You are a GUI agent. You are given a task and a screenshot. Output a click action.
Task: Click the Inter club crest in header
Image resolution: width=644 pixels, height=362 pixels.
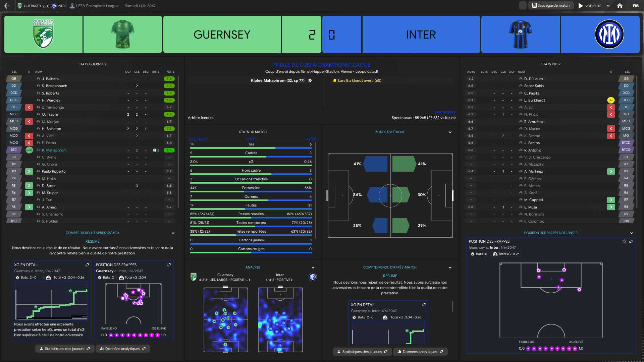pos(609,35)
